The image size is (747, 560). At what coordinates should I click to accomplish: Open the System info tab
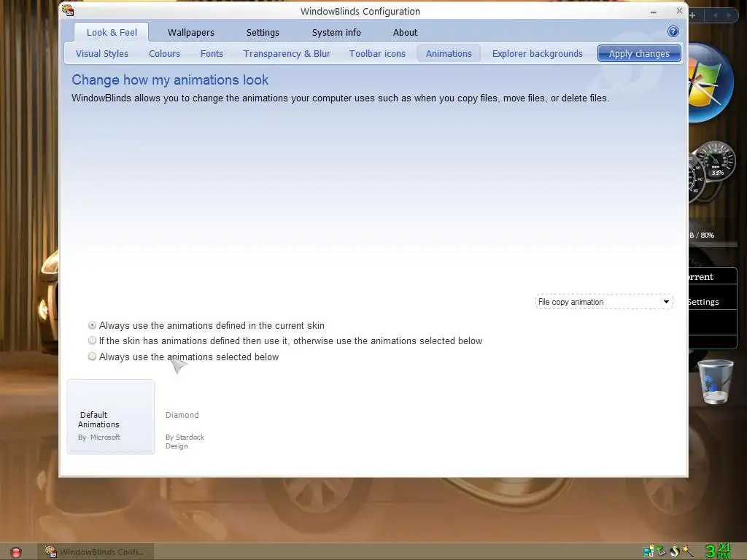(x=336, y=32)
